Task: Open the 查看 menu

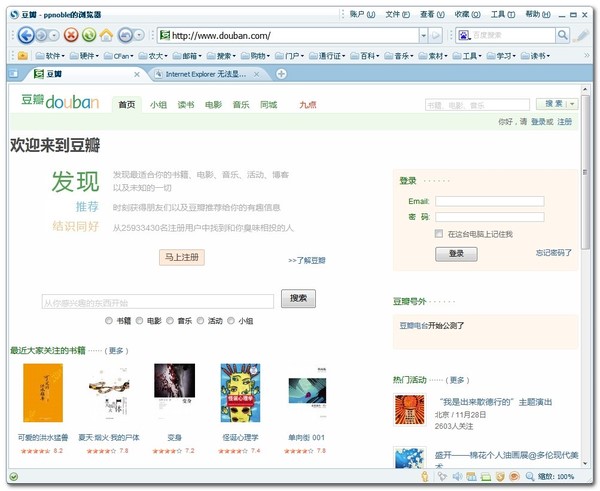Action: [432, 15]
